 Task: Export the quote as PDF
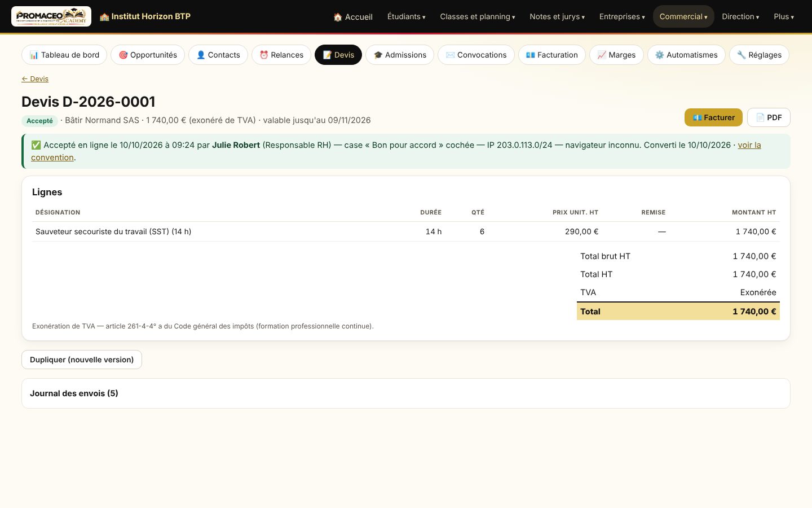pos(769,117)
